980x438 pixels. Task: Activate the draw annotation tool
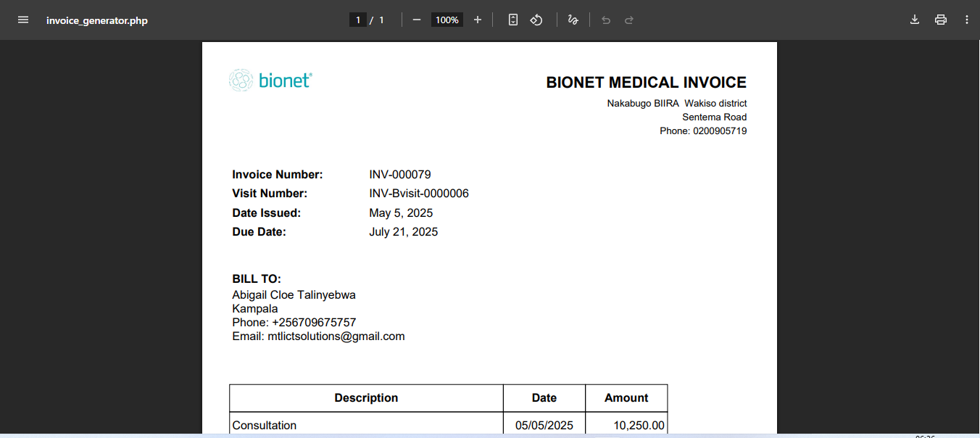tap(573, 20)
